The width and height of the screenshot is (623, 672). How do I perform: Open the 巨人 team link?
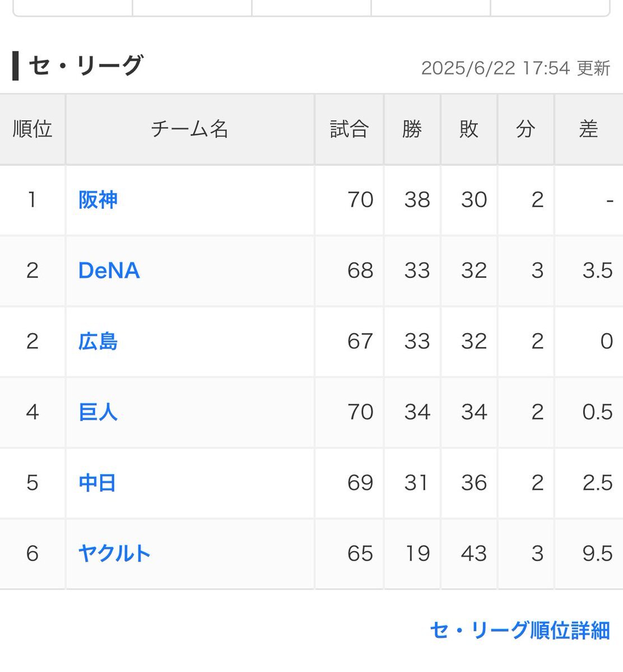(x=98, y=412)
